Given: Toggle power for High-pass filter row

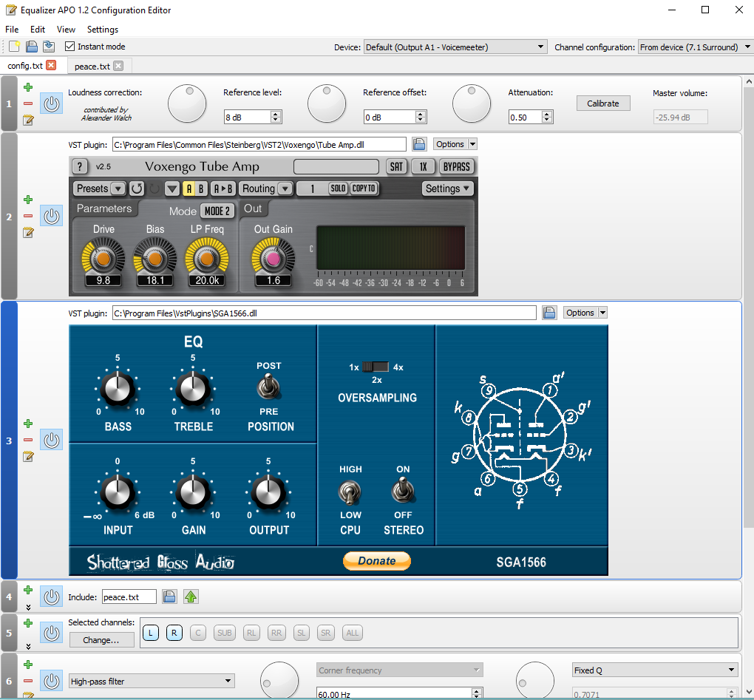Looking at the screenshot, I should (52, 681).
